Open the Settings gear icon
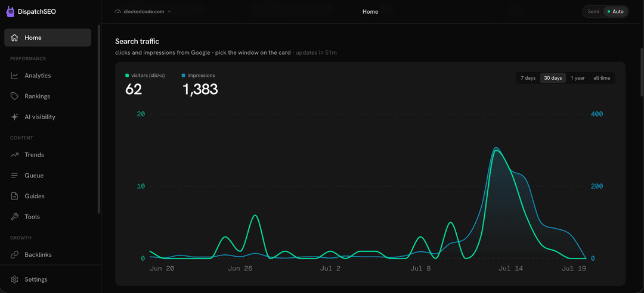The image size is (644, 293). pyautogui.click(x=14, y=279)
